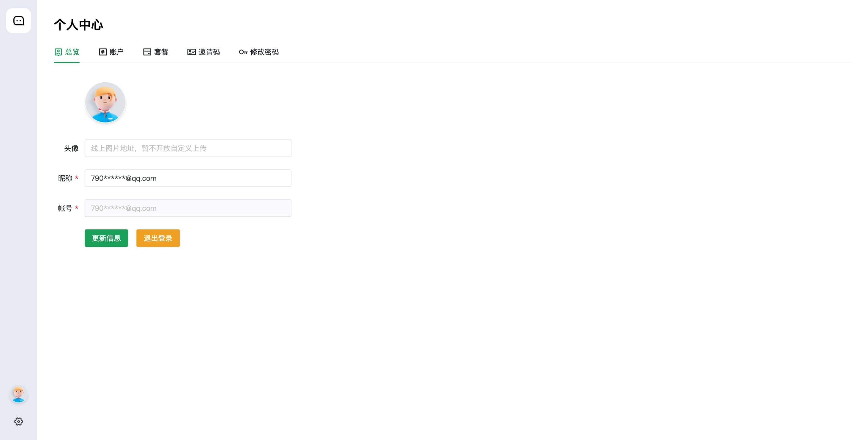The image size is (868, 440).
Task: Open the settings gear icon
Action: click(x=18, y=422)
